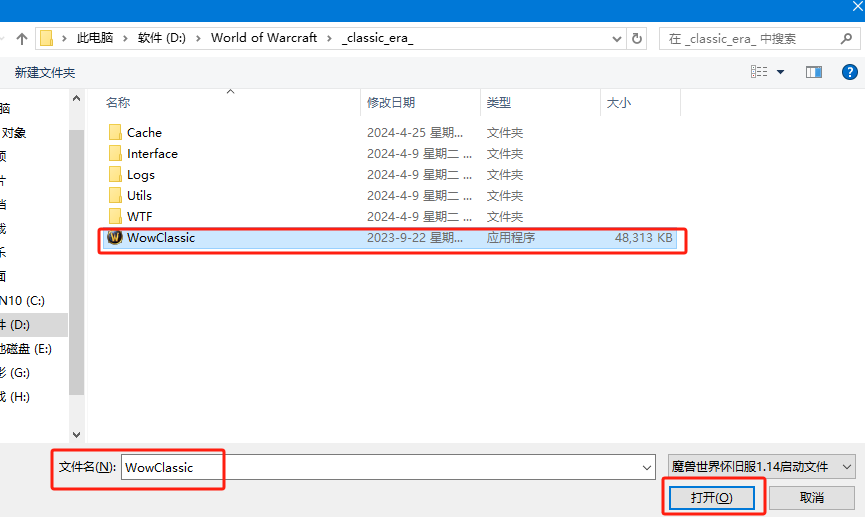865x517 pixels.
Task: Click the 打开(O) open button
Action: point(712,498)
